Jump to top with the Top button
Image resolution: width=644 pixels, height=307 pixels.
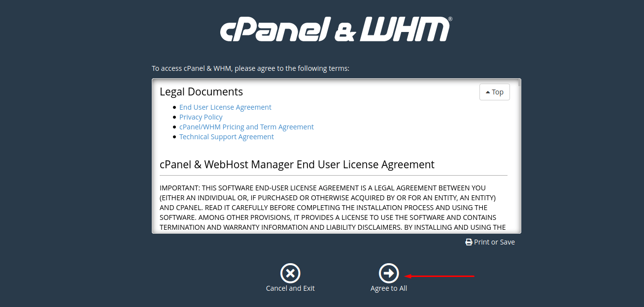494,92
